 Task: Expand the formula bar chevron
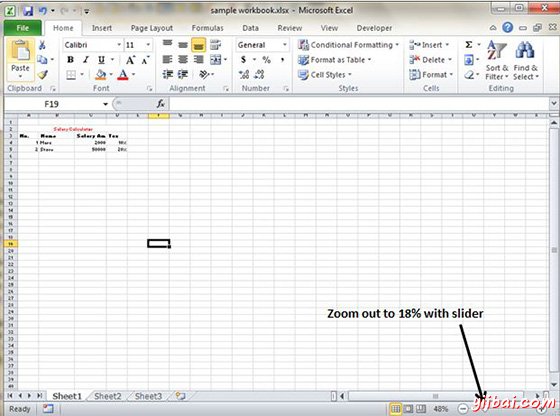[x=554, y=104]
